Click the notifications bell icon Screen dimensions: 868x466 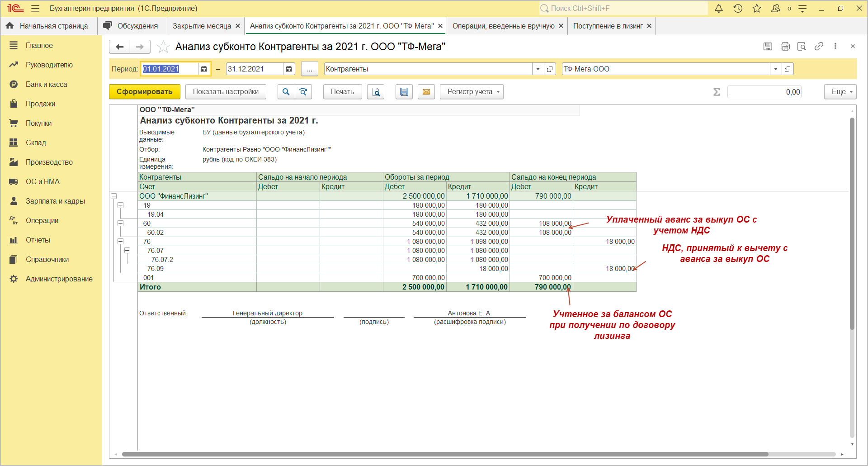click(718, 9)
